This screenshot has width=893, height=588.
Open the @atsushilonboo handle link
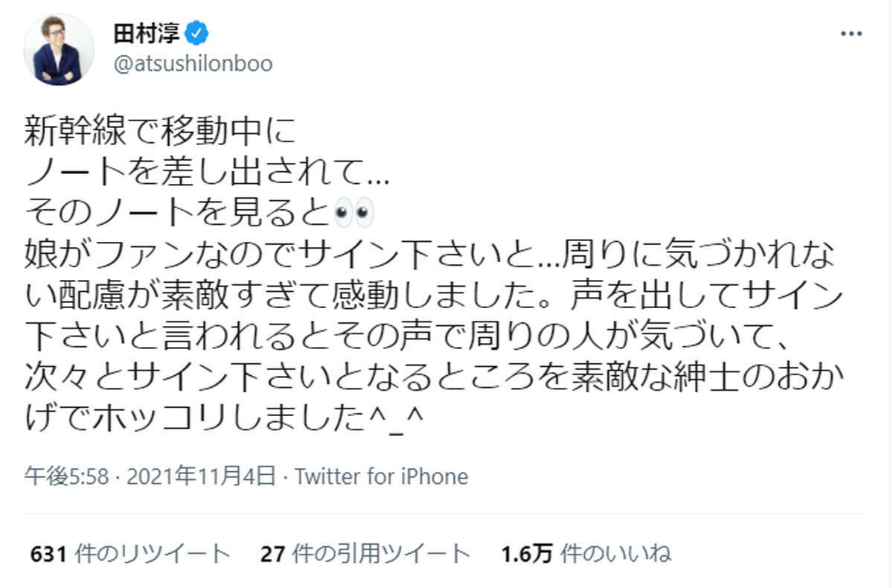tap(192, 65)
